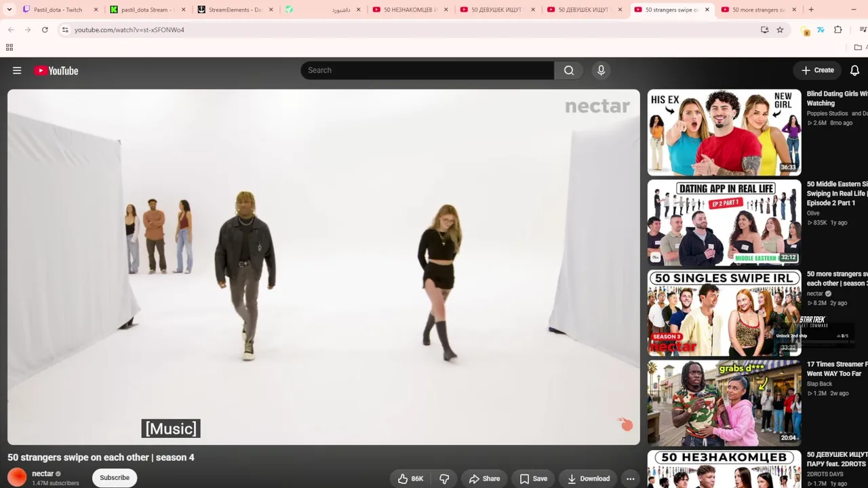Click the Share button
This screenshot has width=868, height=488.
click(x=484, y=479)
